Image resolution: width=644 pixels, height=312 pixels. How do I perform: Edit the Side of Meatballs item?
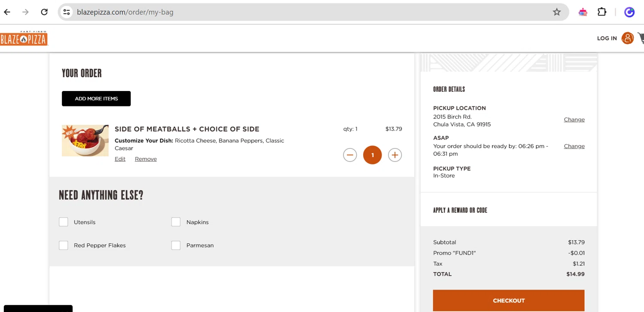(120, 159)
